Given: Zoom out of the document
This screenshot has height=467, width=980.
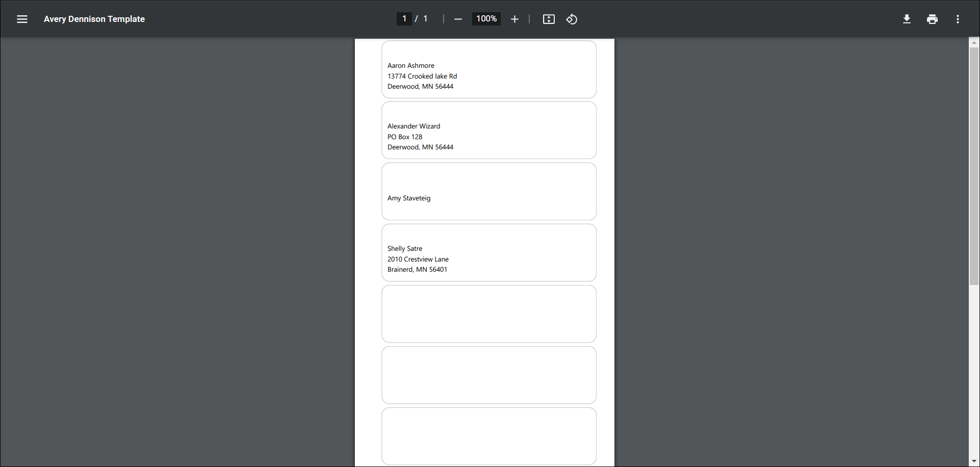Looking at the screenshot, I should click(458, 19).
